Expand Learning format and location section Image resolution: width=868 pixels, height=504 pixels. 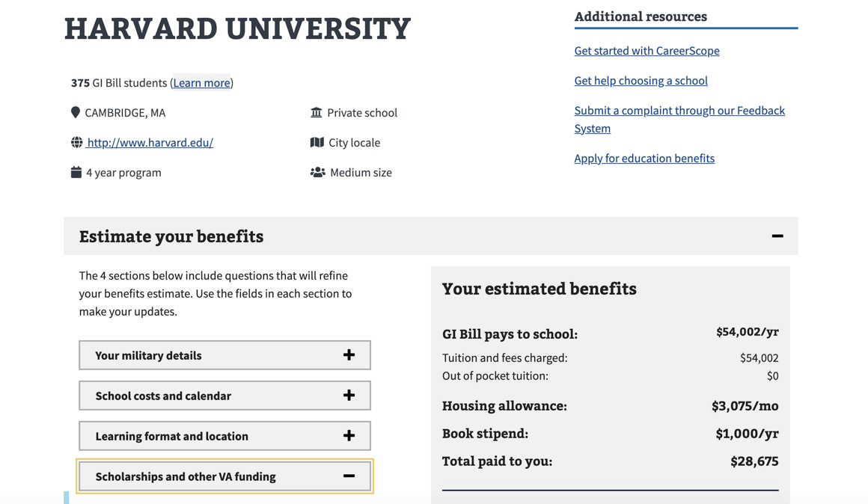click(x=224, y=436)
